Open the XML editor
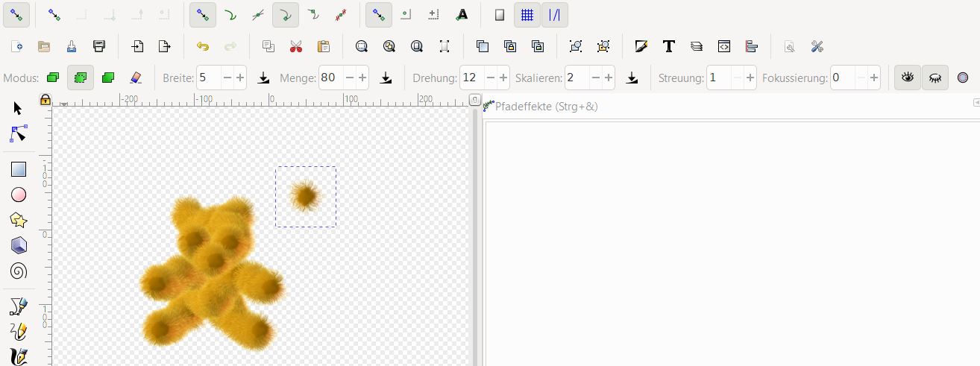Screen dimensions: 980x366 [x=724, y=46]
